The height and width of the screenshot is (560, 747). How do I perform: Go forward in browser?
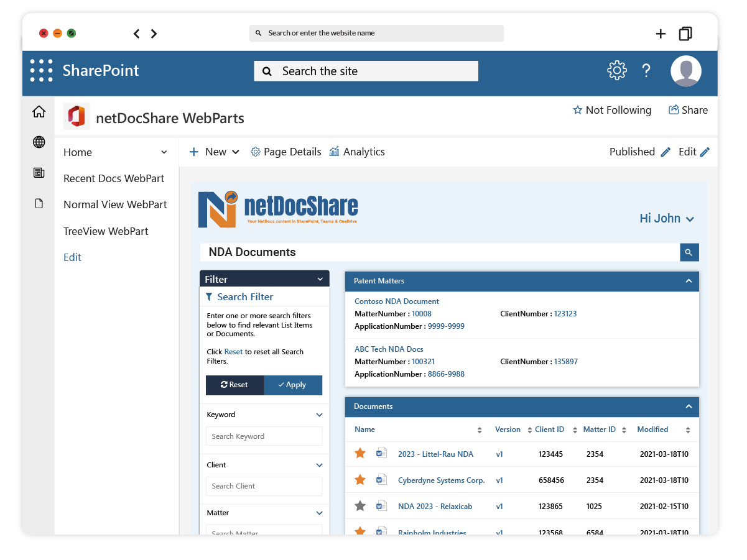154,34
